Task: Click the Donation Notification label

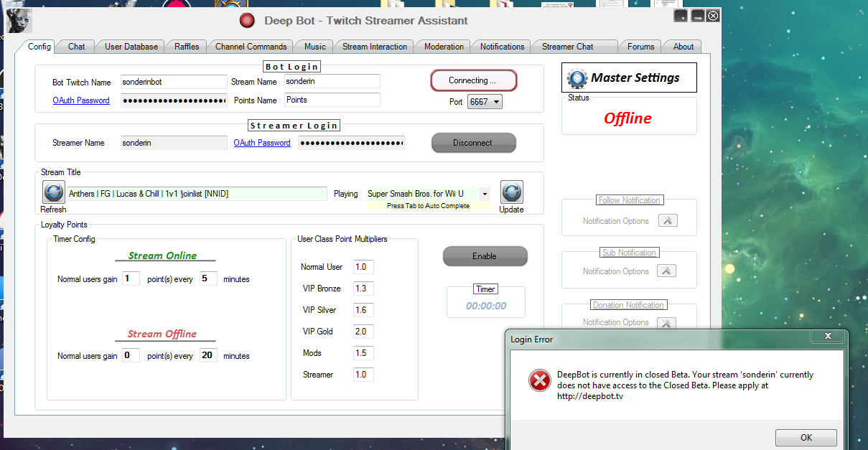Action: [628, 305]
